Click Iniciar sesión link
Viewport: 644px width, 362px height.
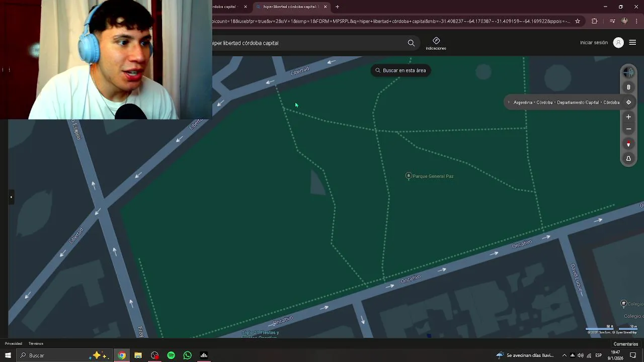pyautogui.click(x=594, y=43)
